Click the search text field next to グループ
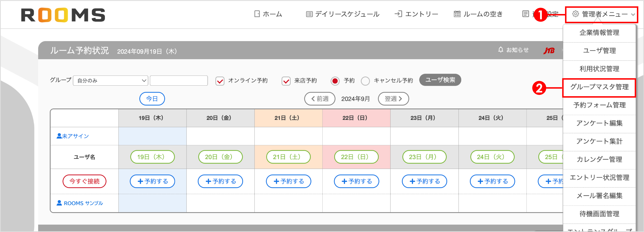The height and width of the screenshot is (232, 644). click(179, 80)
